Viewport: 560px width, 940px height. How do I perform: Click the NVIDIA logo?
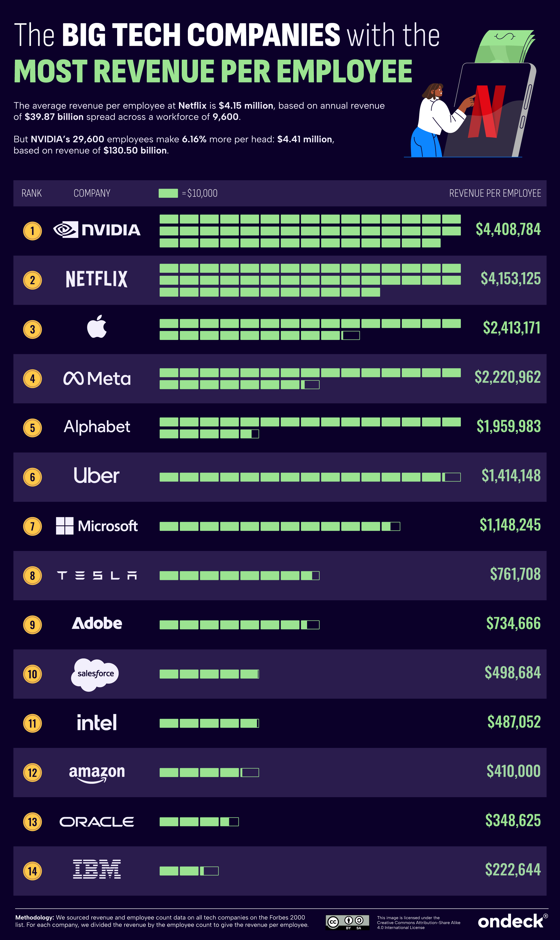97,230
